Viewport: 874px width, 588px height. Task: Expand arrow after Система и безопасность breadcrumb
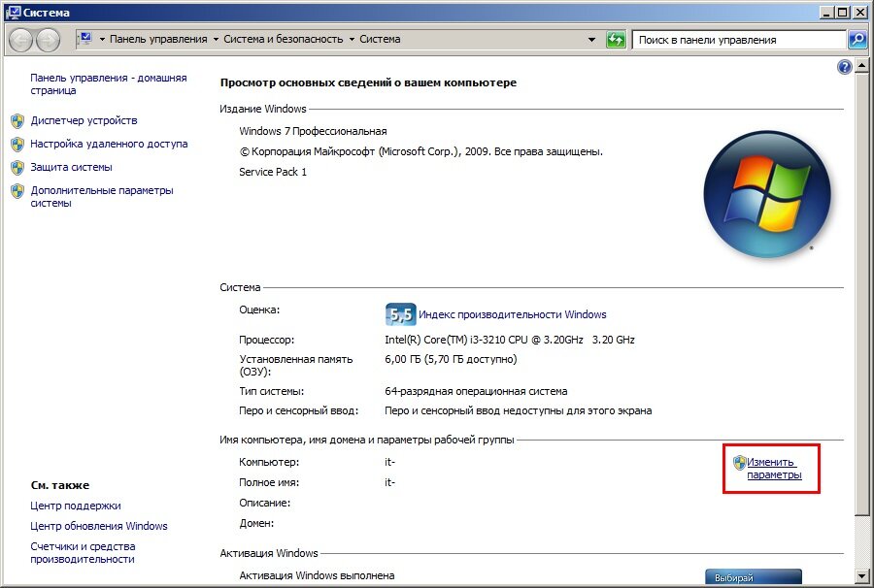tap(352, 40)
